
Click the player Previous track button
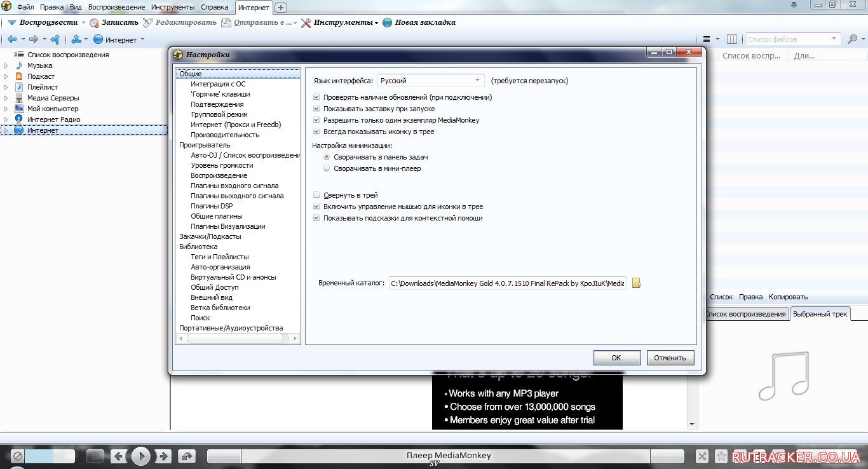(119, 456)
